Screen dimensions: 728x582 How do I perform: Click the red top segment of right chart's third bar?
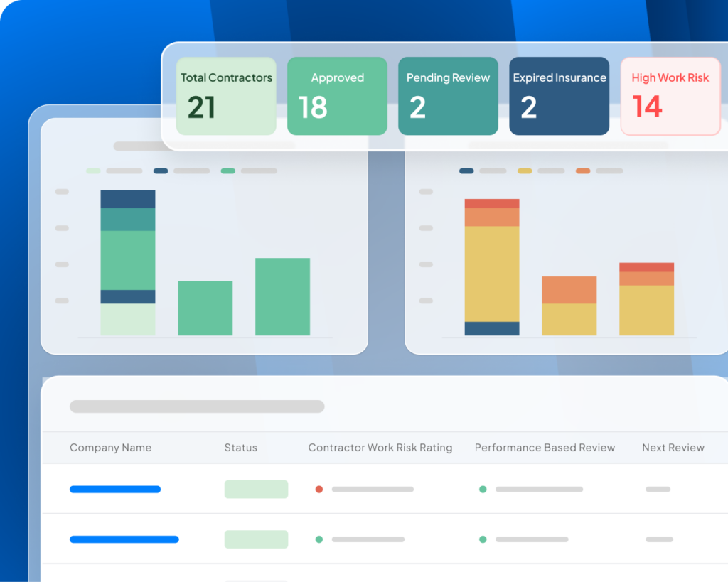click(x=647, y=267)
